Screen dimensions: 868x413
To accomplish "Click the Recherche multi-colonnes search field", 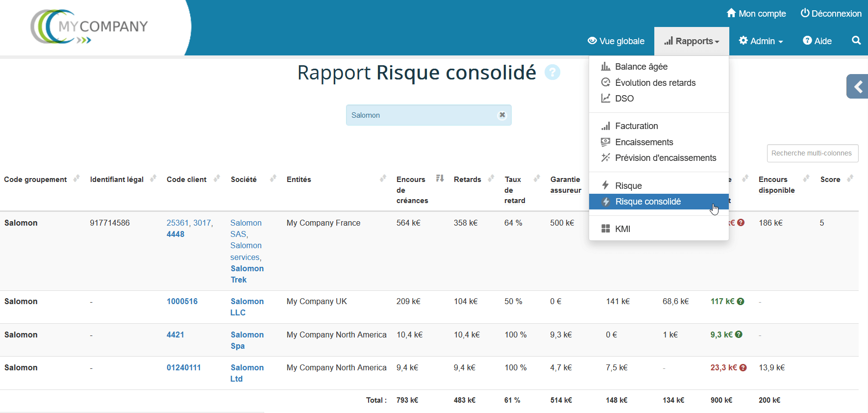I will click(x=812, y=153).
